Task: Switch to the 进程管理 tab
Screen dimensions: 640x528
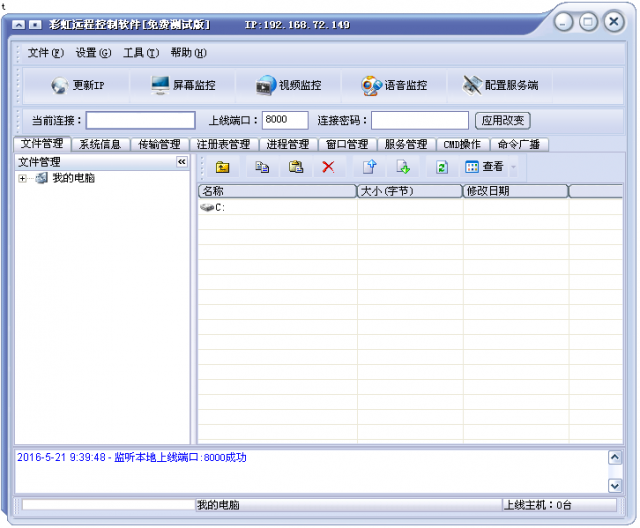Action: 288,144
